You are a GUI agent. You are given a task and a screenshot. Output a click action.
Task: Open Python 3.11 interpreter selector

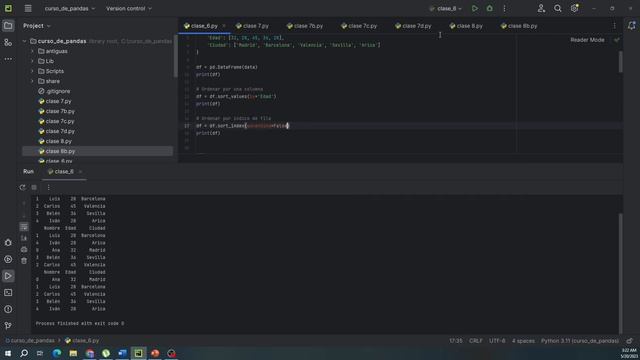click(x=580, y=341)
